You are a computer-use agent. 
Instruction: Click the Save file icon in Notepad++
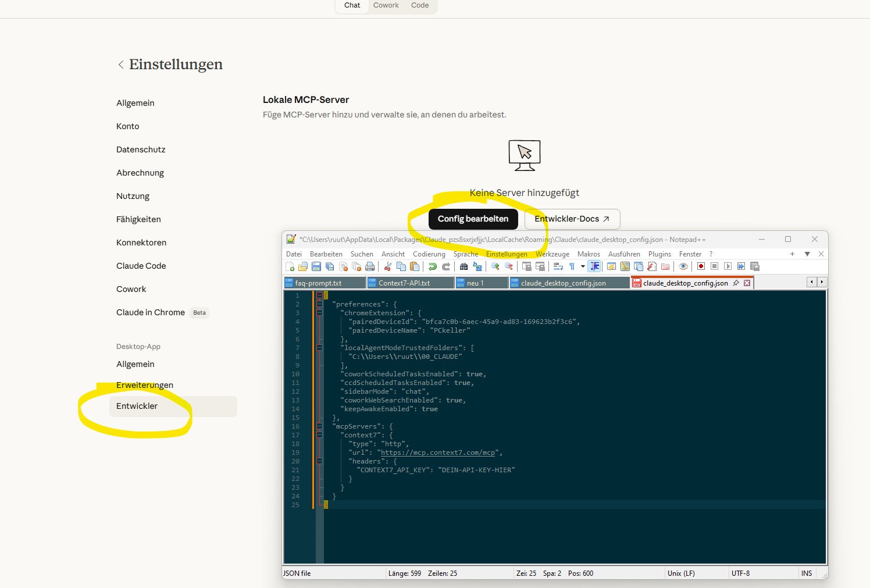[x=316, y=266]
